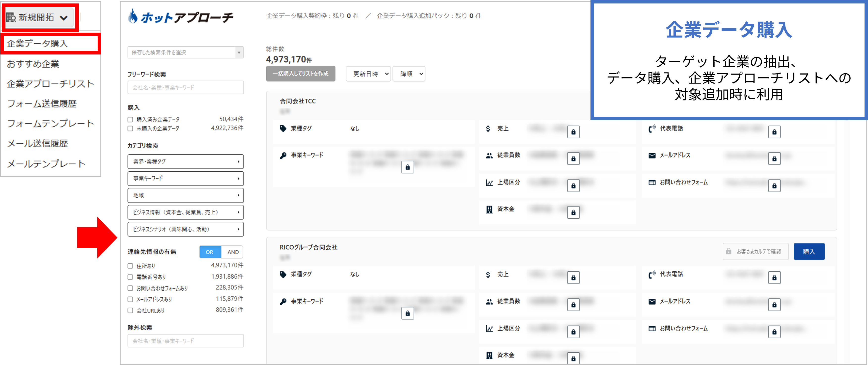Expand ビジネス情報（資本金、従業員、売上） filter
This screenshot has width=868, height=365.
point(186,212)
